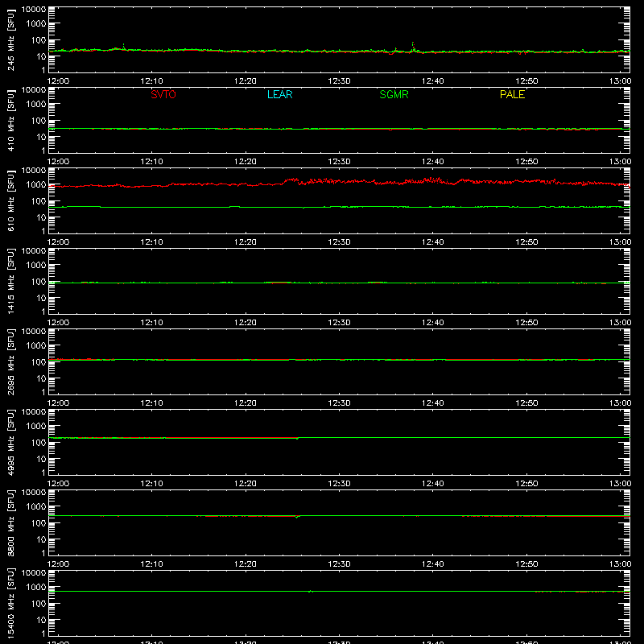
Task: Click 12:50 tick label below 410 MHz plot
Action: (x=526, y=162)
